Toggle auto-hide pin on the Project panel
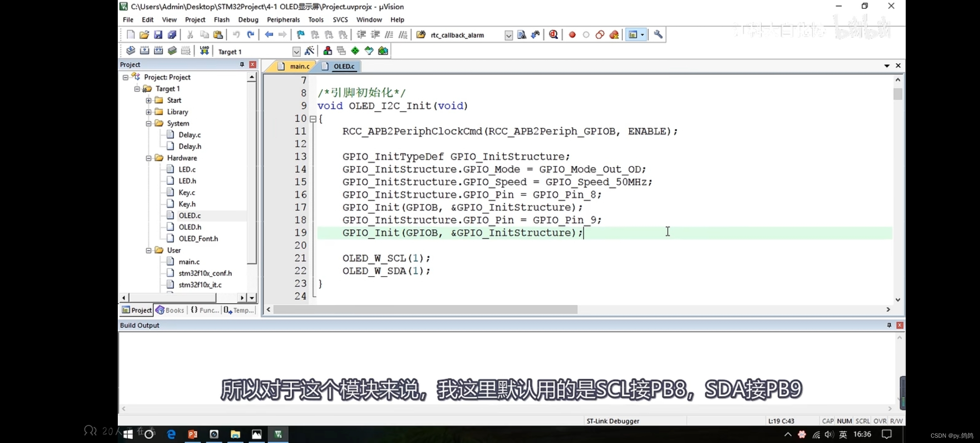The height and width of the screenshot is (443, 980). 242,65
